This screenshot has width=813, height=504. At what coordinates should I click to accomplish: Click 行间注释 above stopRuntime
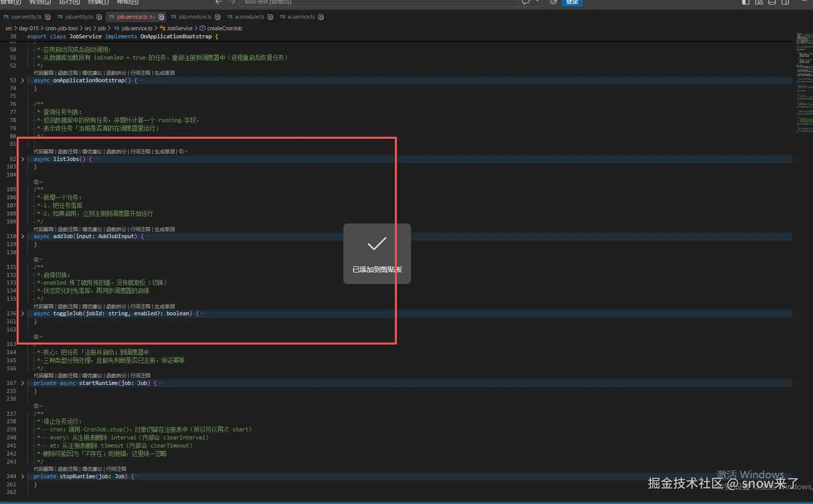pos(116,469)
